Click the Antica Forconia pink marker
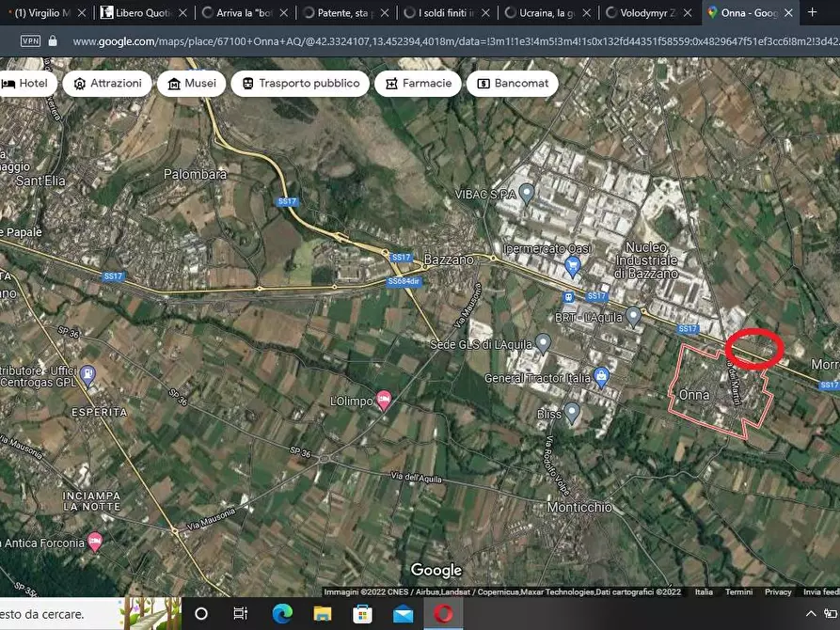 point(94,542)
